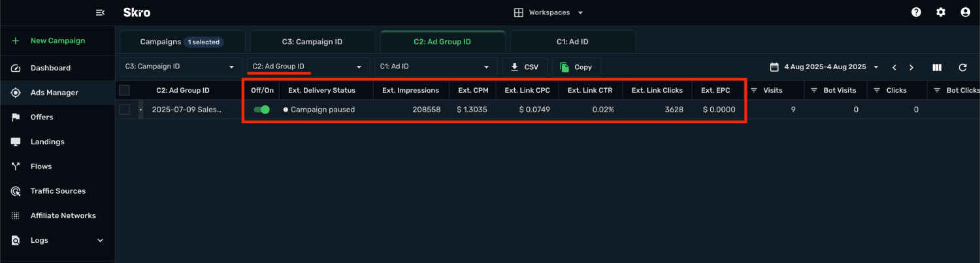Click the Affiliate Networks grid icon
Screen dimensions: 980x263
pos(16,215)
